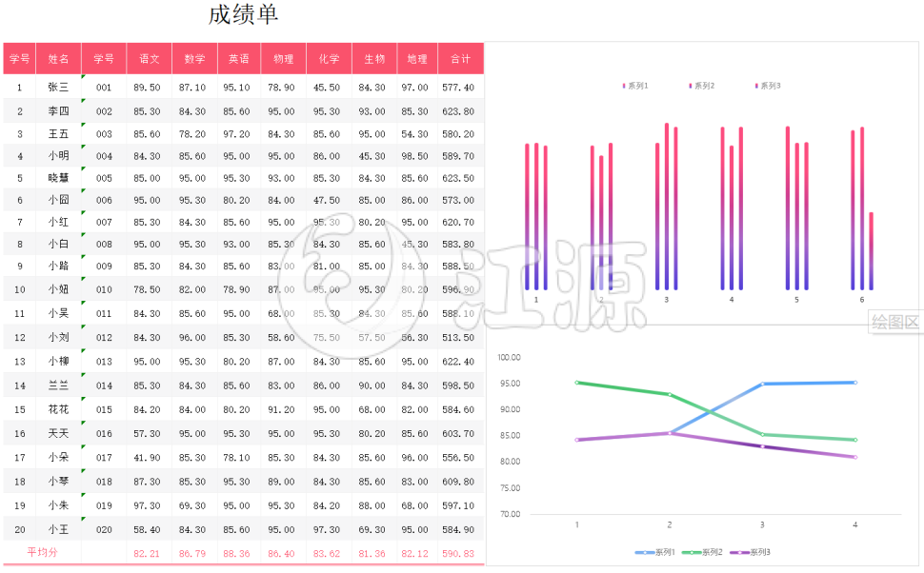
Task: Click the short bar in category 6
Action: point(871,251)
